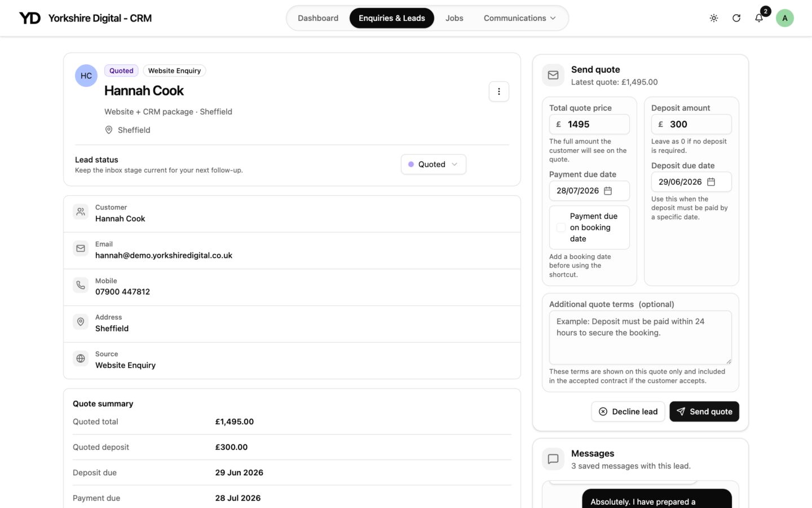Tick the Payment due on booking date checkbox
Viewport: 812px width, 508px height.
click(561, 227)
